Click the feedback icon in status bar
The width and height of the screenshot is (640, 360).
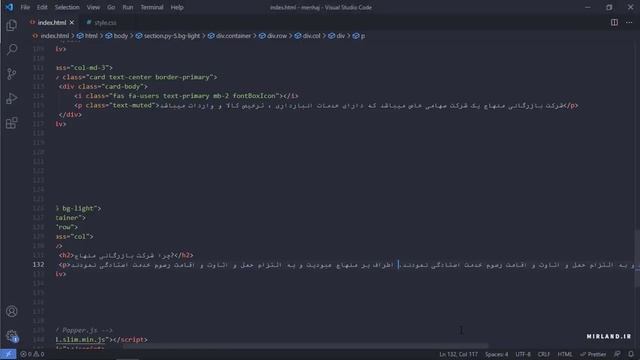tap(618, 354)
